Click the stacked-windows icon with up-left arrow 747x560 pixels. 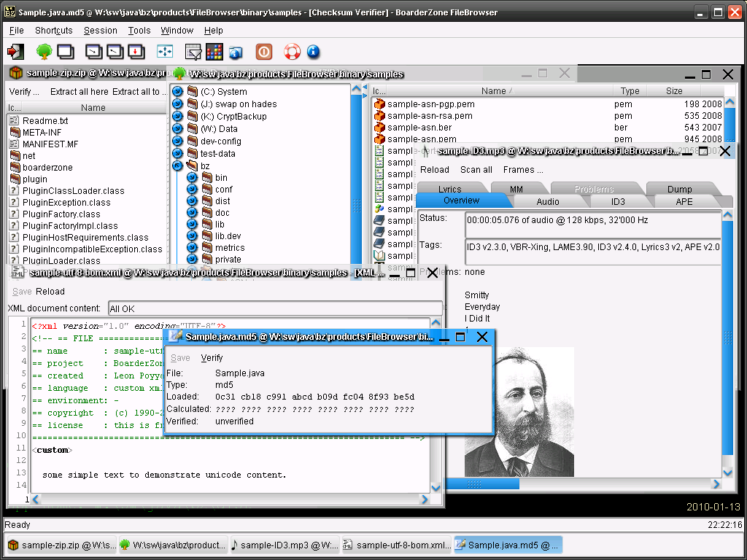pyautogui.click(x=115, y=52)
